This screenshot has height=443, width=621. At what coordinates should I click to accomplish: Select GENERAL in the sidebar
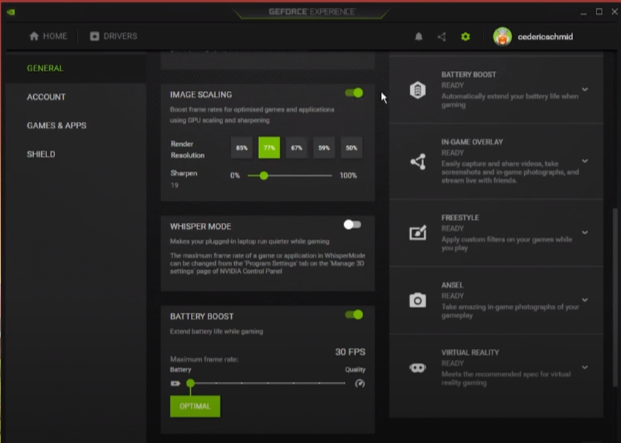pos(45,68)
